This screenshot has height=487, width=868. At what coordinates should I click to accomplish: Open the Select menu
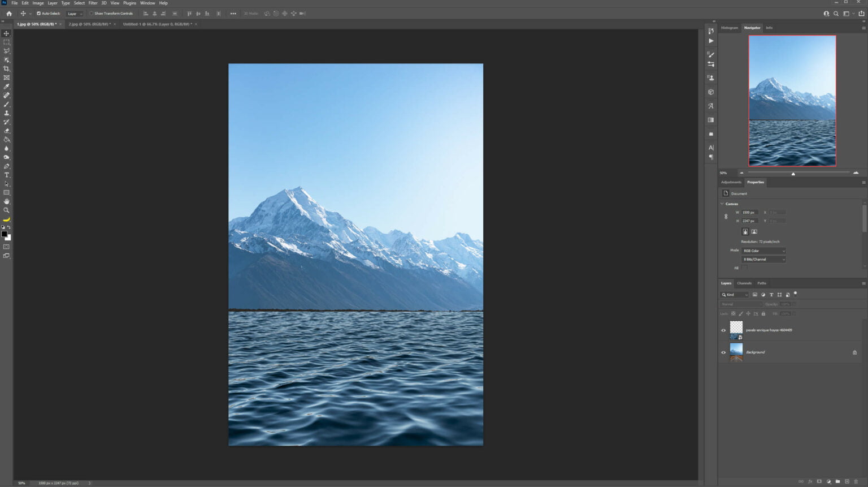[x=79, y=3]
